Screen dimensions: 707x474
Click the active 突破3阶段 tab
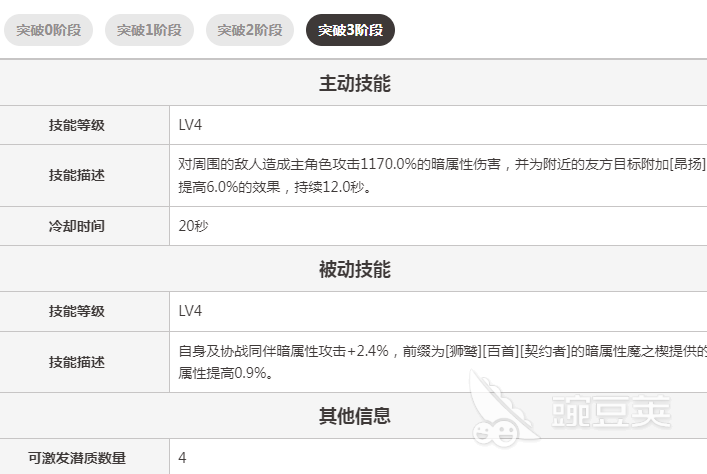click(350, 30)
